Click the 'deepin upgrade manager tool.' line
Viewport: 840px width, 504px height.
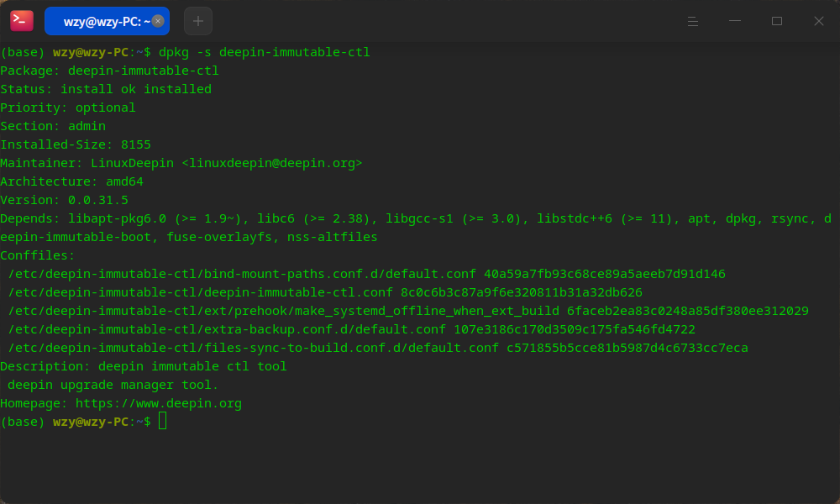(x=113, y=385)
